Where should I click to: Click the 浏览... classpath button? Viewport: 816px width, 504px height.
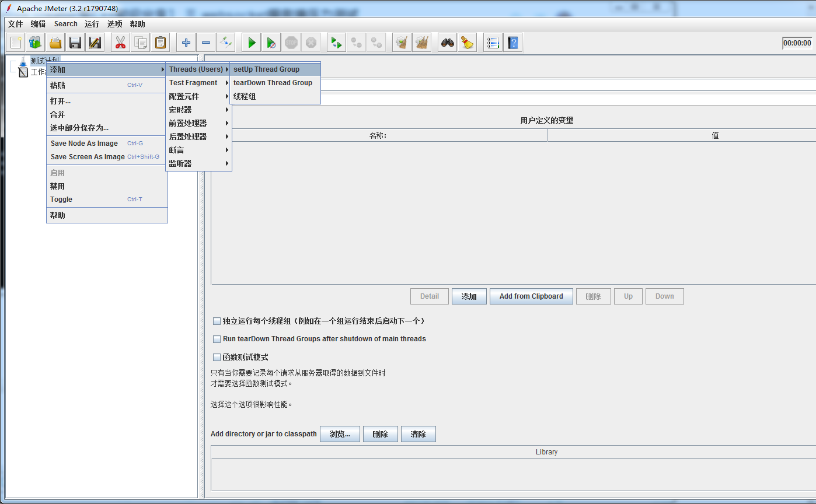[340, 434]
